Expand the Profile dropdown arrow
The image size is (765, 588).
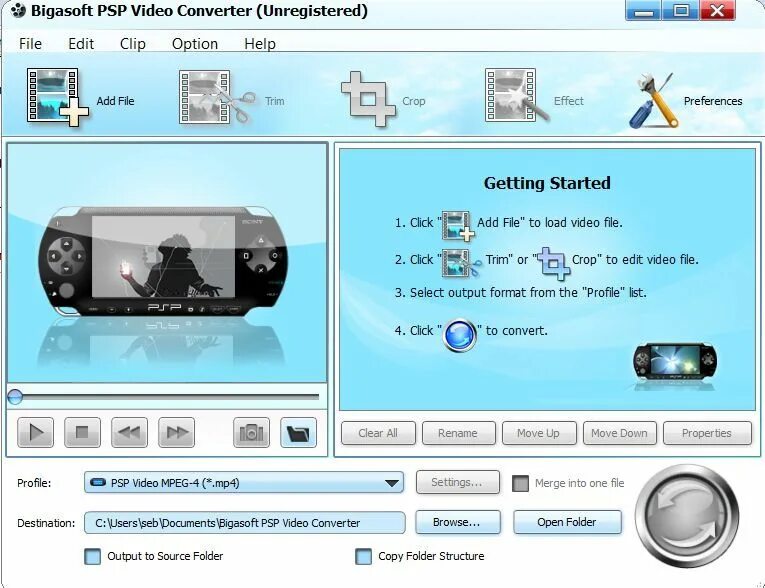391,483
